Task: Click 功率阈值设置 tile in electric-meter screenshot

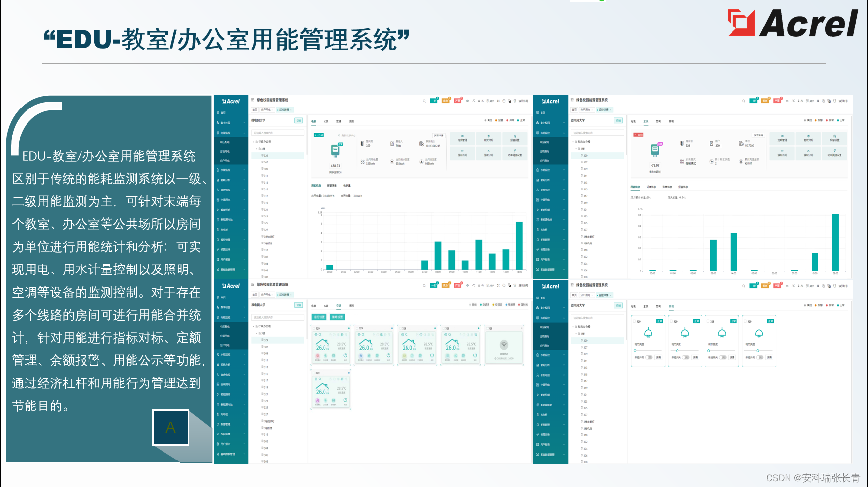Action: click(x=515, y=153)
